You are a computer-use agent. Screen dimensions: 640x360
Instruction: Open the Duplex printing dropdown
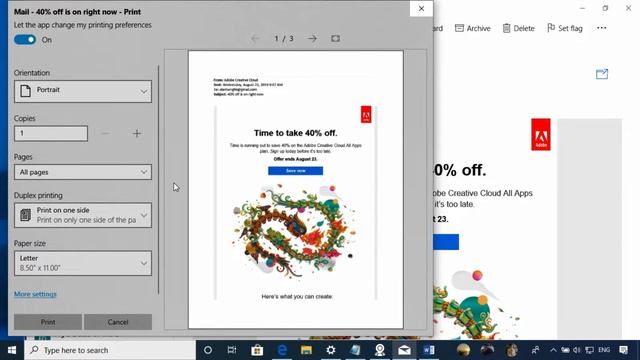[83, 215]
